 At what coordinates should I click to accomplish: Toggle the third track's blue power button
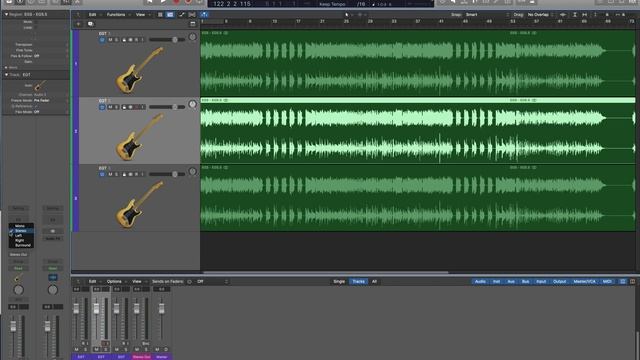point(102,174)
